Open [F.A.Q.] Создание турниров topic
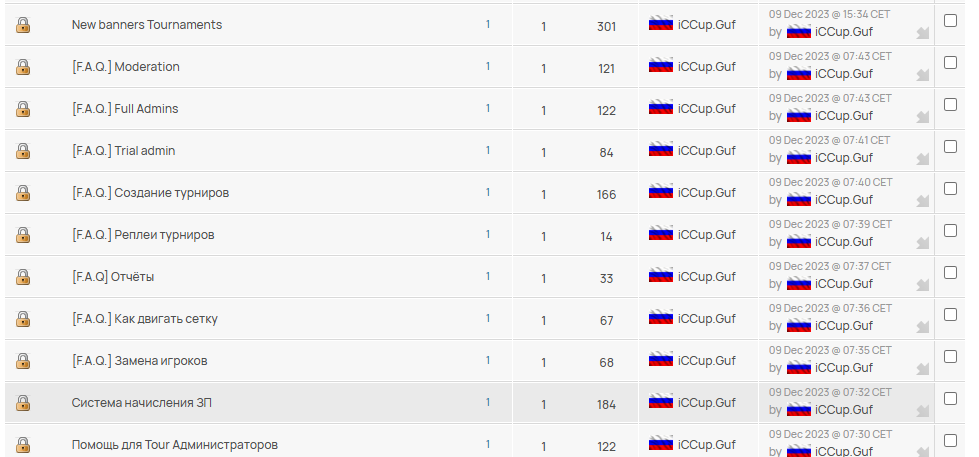 (x=150, y=193)
